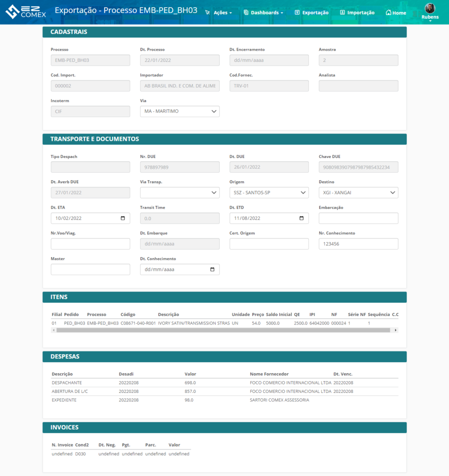The height and width of the screenshot is (476, 449).
Task: Open the Dt. ETD calendar picker
Action: tap(302, 218)
